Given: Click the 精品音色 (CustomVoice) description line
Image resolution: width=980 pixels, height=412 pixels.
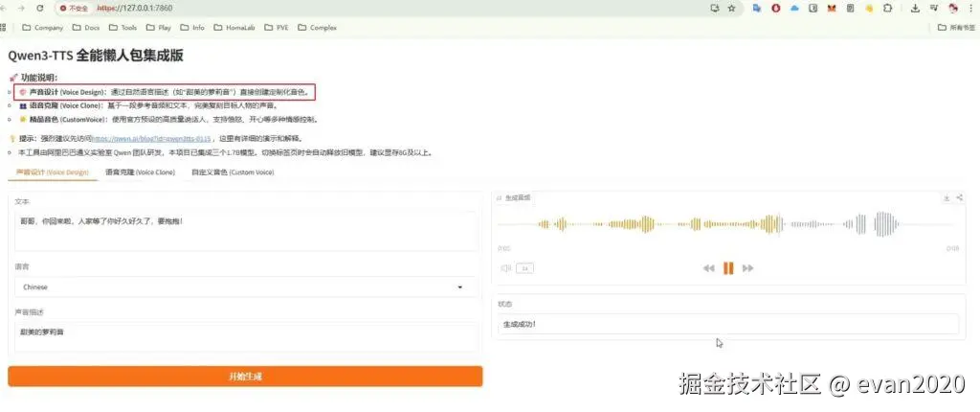Looking at the screenshot, I should [x=168, y=119].
